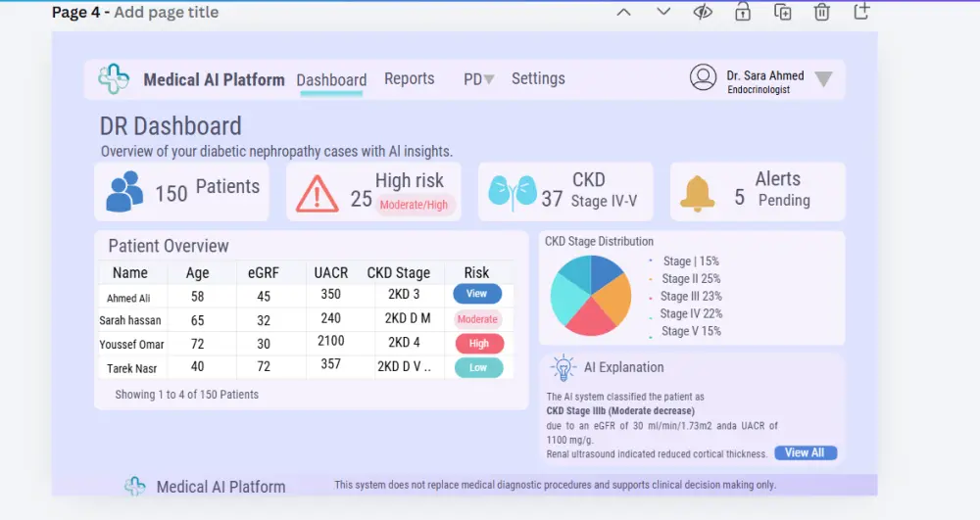The width and height of the screenshot is (980, 520).
Task: Click the 'eGRF' column header
Action: click(263, 273)
